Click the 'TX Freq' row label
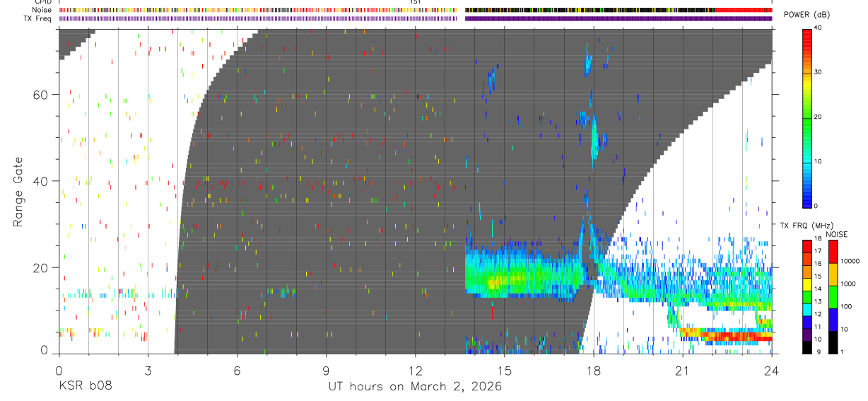Screen dimensions: 868x401 [x=38, y=18]
